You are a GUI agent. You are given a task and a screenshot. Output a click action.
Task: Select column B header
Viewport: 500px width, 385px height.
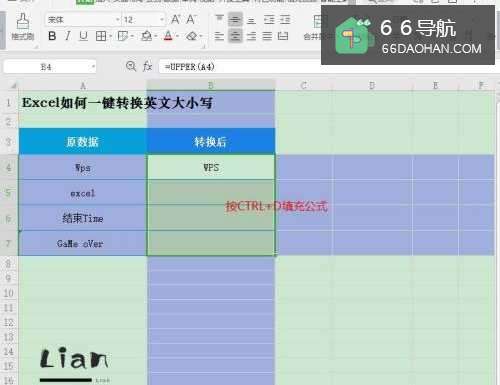211,85
